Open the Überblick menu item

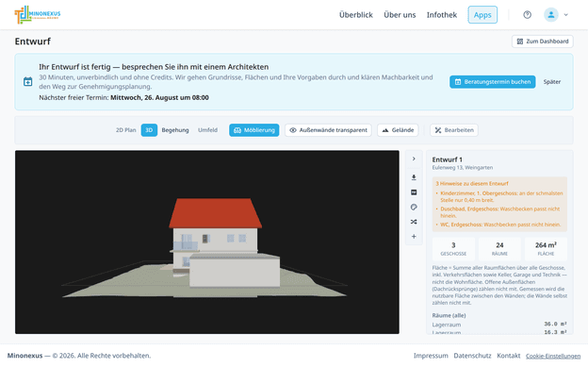(x=356, y=15)
